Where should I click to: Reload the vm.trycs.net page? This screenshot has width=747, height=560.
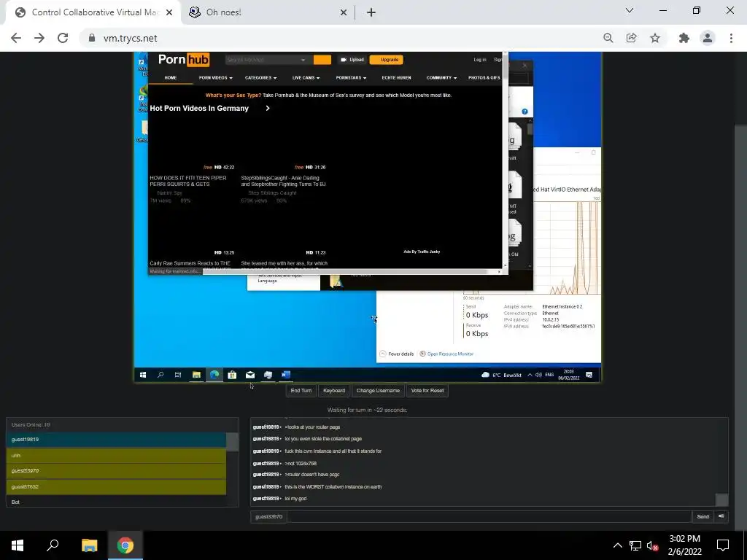[x=63, y=38]
